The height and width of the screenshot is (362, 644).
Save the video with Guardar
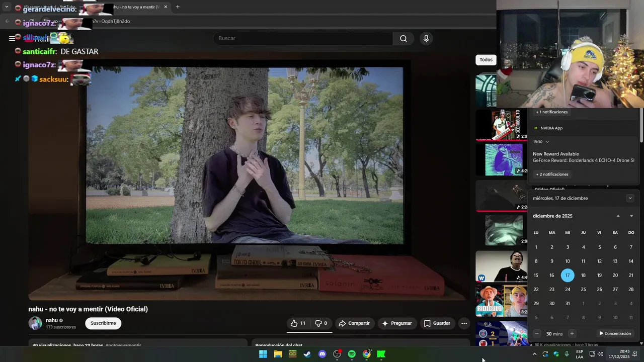pos(437,323)
